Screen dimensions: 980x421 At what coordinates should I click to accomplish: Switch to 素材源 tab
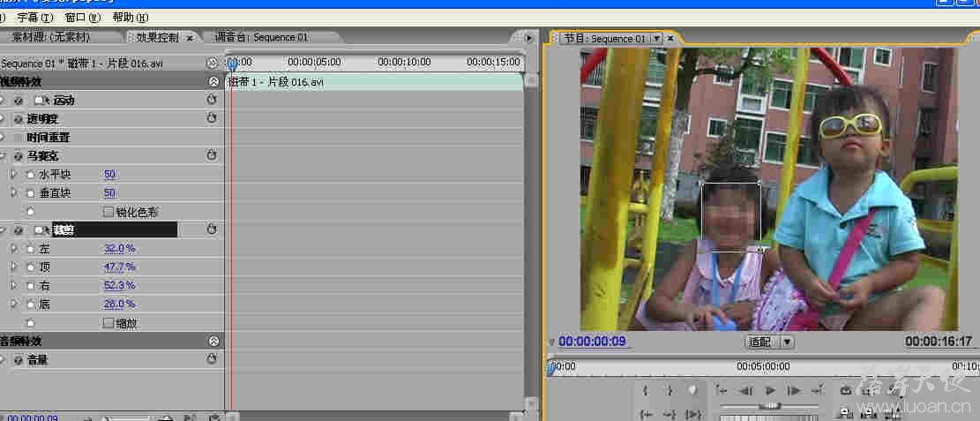tap(51, 38)
